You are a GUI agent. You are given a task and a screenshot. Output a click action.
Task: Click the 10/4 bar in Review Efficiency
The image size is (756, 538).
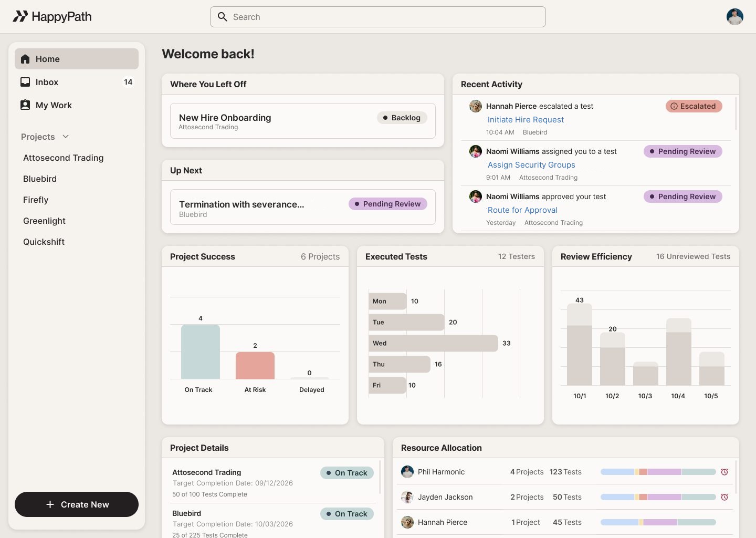pos(679,352)
